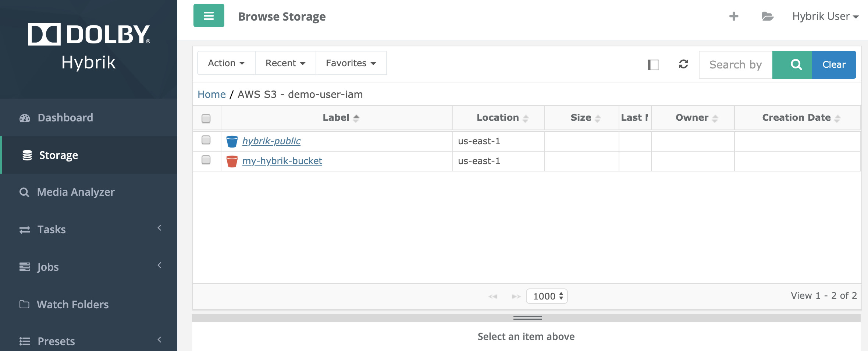Sort table by Creation Date column
Image resolution: width=868 pixels, height=351 pixels.
pos(797,118)
